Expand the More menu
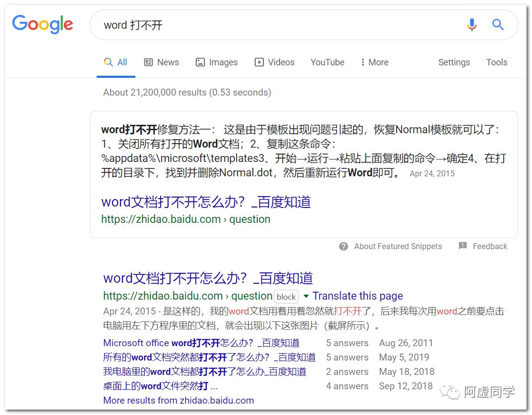This screenshot has height=415, width=532. click(x=374, y=62)
